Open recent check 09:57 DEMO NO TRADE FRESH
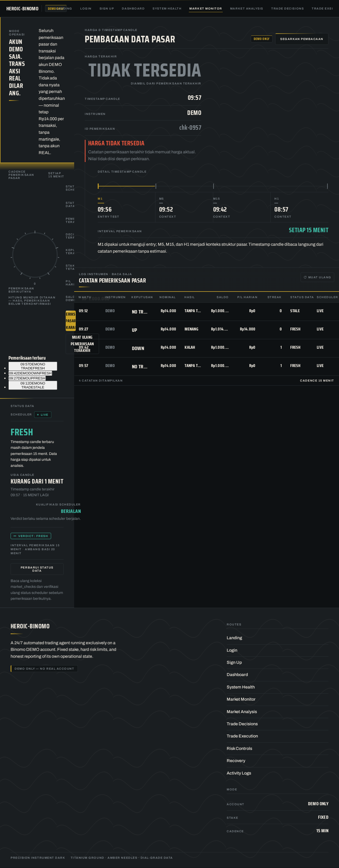The image size is (339, 868). point(33,366)
